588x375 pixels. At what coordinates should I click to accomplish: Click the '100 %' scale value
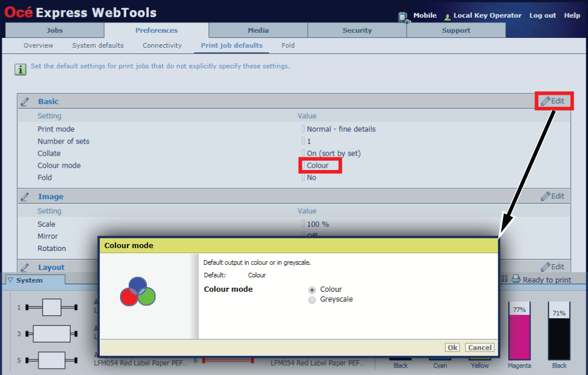[318, 224]
